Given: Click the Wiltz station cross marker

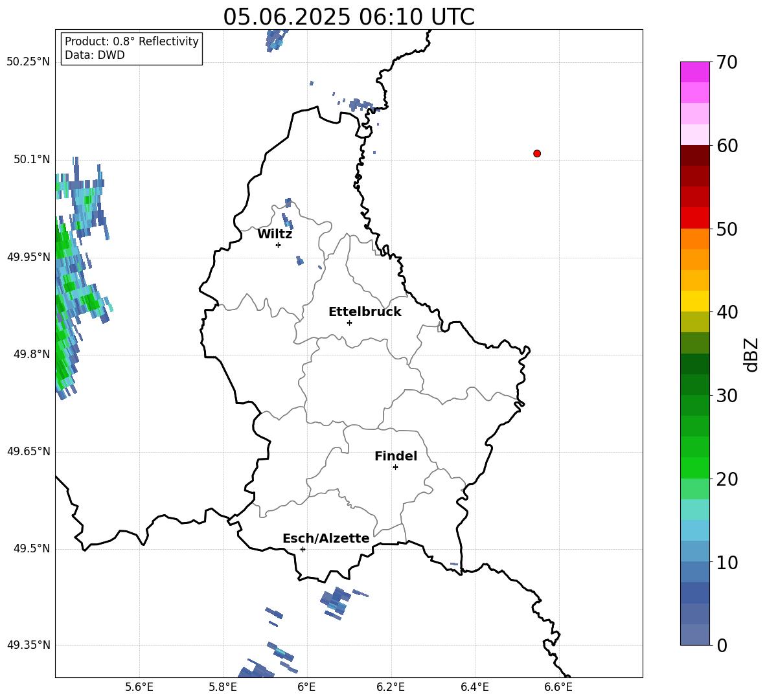Looking at the screenshot, I should tap(279, 245).
